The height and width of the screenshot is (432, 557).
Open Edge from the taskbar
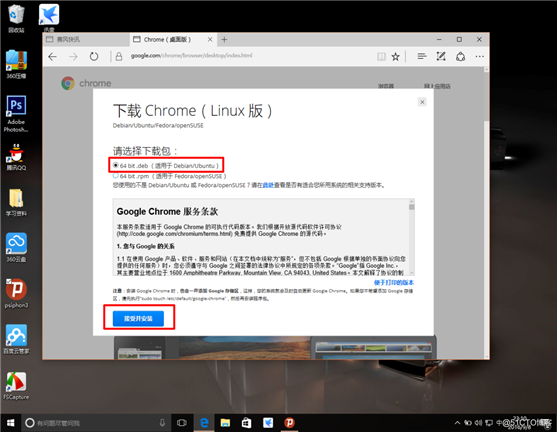[204, 423]
